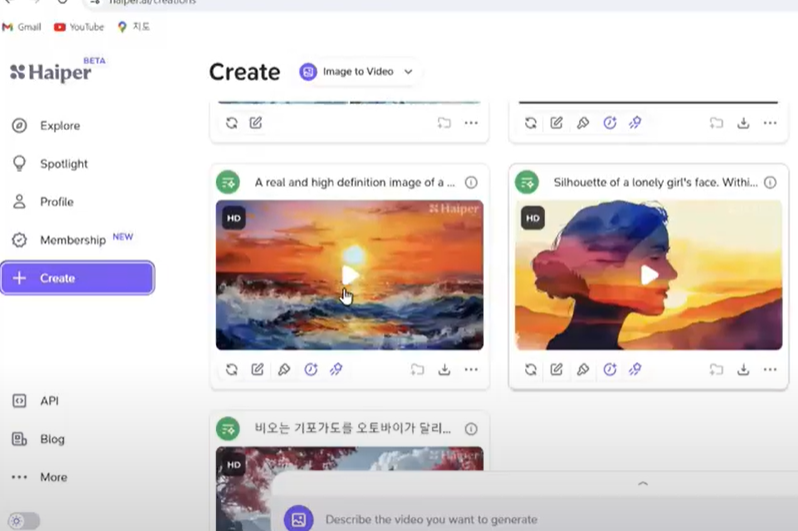The image size is (798, 531).
Task: Regenerate the video in the top-left partial card
Action: (x=232, y=123)
